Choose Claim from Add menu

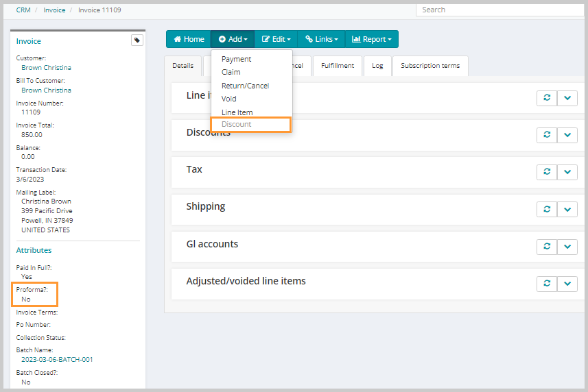coord(231,72)
